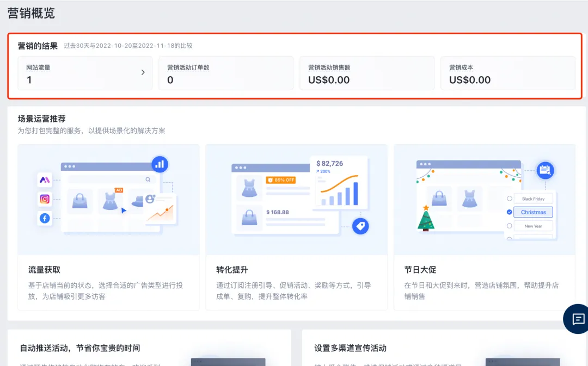Click the 场景运营推荐 section heading

(41, 119)
